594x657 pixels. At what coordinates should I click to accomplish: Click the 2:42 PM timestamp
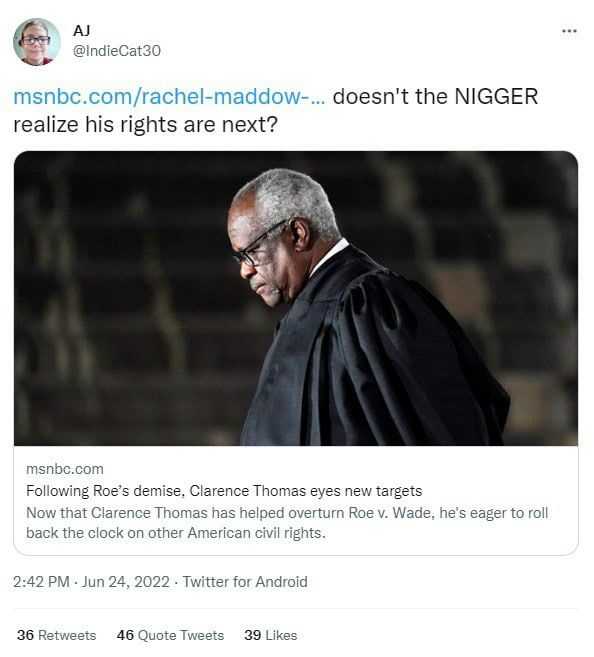tap(41, 582)
